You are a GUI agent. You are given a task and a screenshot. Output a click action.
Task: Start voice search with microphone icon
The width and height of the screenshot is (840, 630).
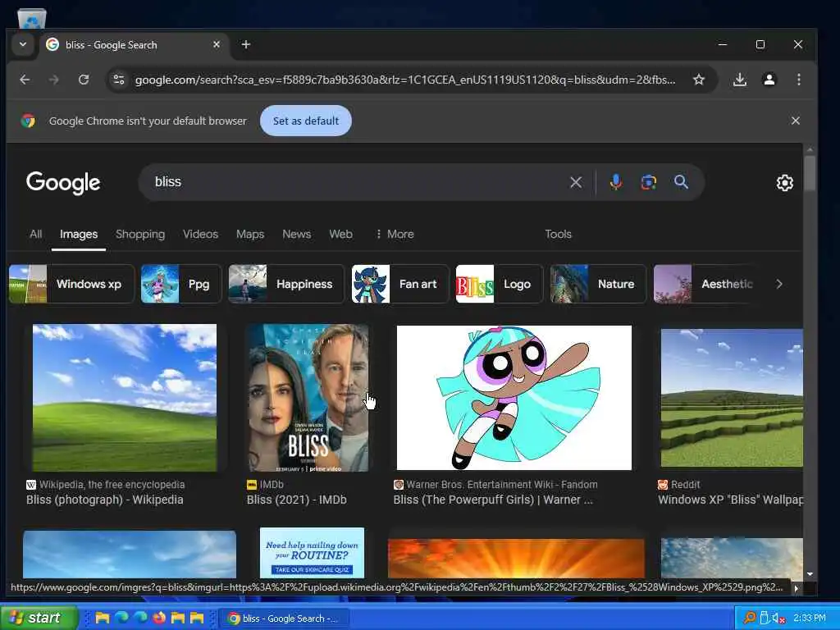click(616, 182)
